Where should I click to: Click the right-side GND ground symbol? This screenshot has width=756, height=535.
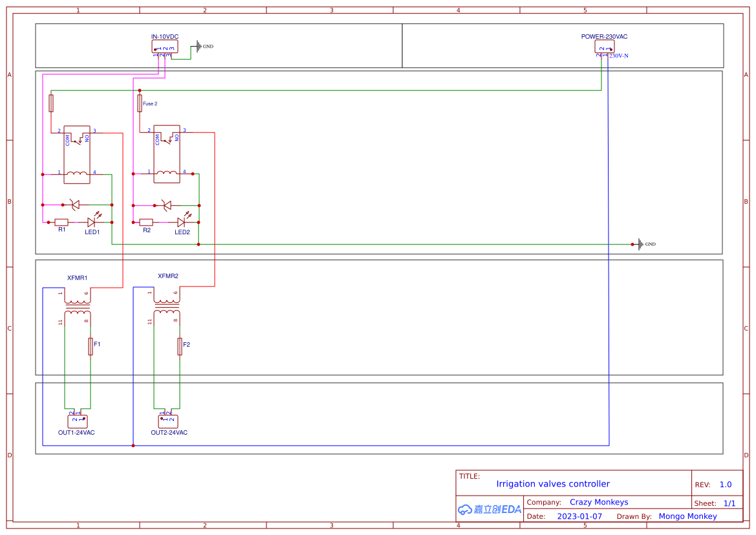[640, 244]
